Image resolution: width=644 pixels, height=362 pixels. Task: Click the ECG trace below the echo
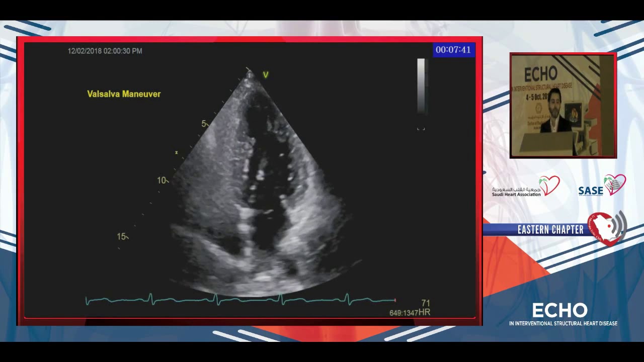point(240,300)
